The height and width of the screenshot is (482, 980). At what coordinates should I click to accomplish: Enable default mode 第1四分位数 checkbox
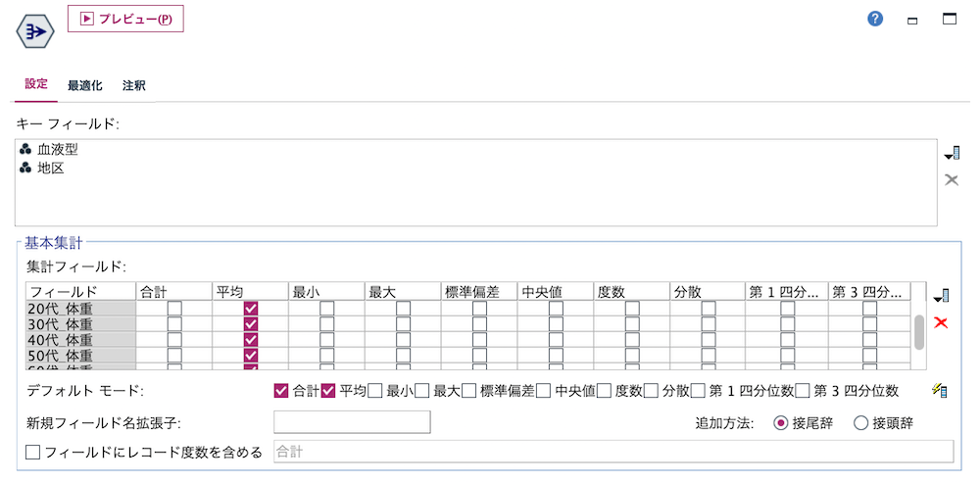point(698,391)
